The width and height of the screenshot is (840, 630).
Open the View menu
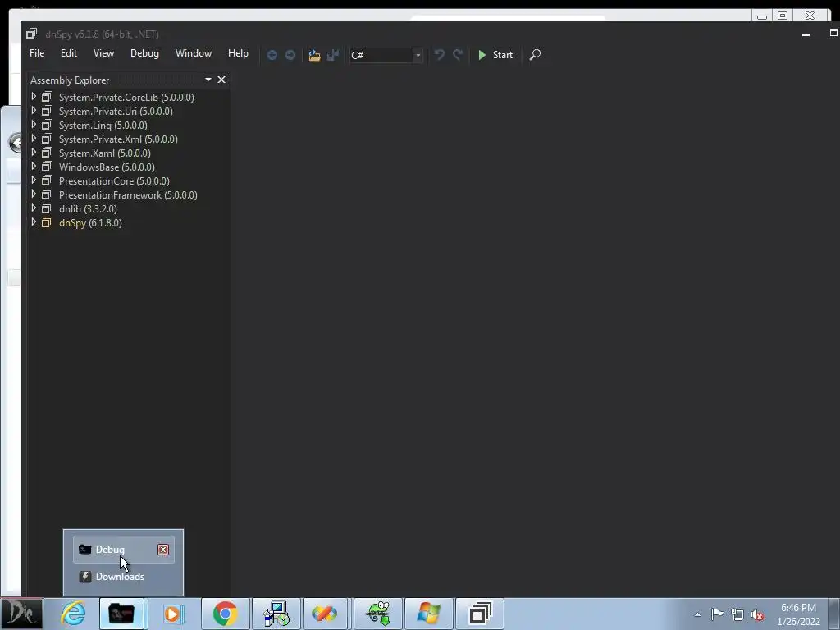103,53
